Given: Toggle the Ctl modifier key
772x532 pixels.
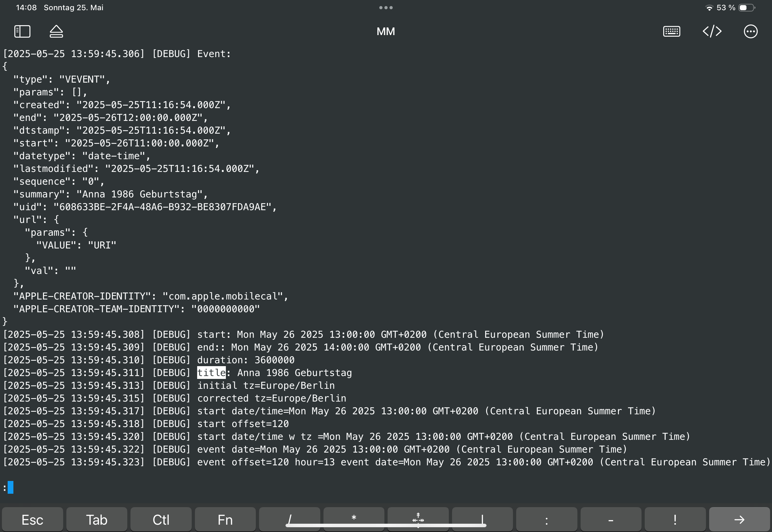Looking at the screenshot, I should (161, 520).
